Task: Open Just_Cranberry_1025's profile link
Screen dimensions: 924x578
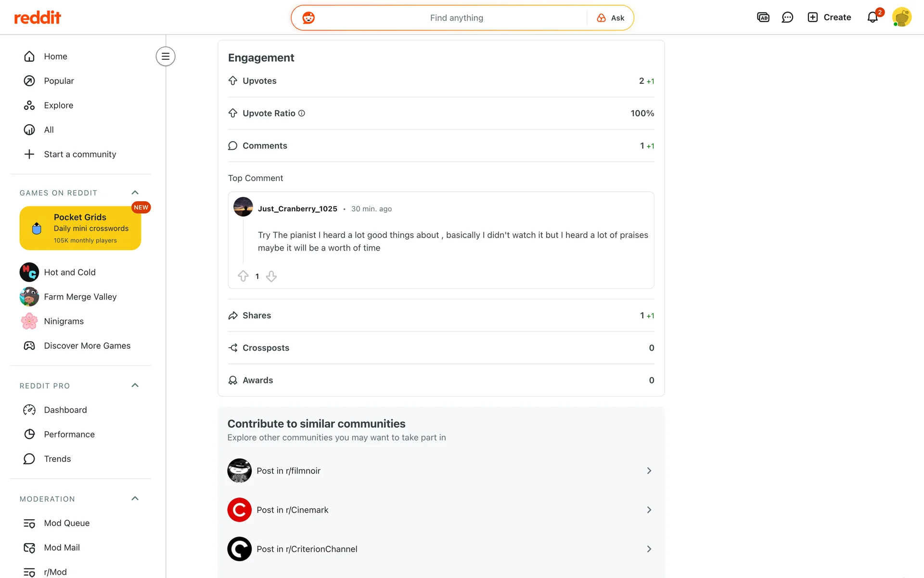Action: (297, 209)
